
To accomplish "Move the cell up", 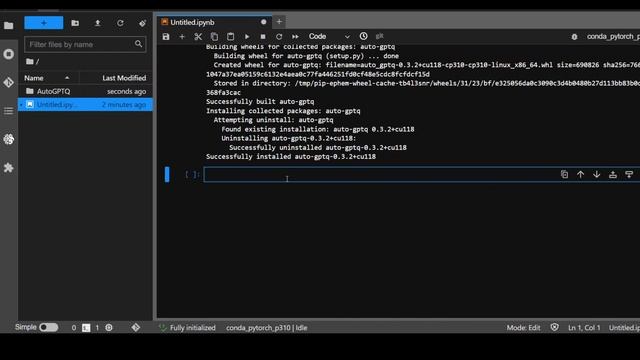I will (580, 175).
